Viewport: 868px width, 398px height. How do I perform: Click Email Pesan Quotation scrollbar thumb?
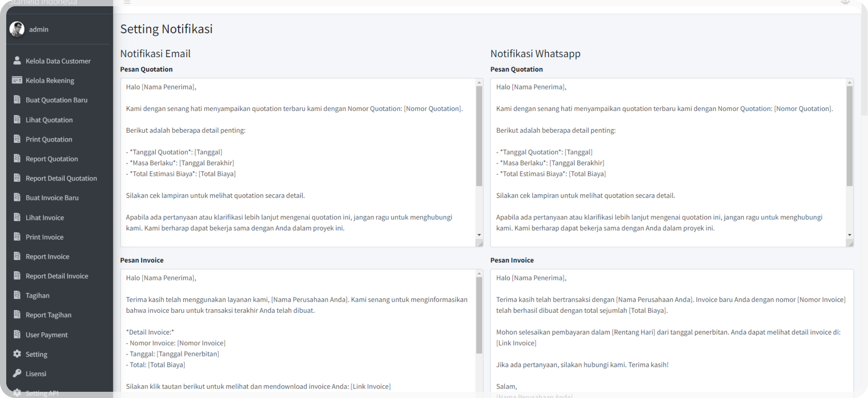click(479, 136)
